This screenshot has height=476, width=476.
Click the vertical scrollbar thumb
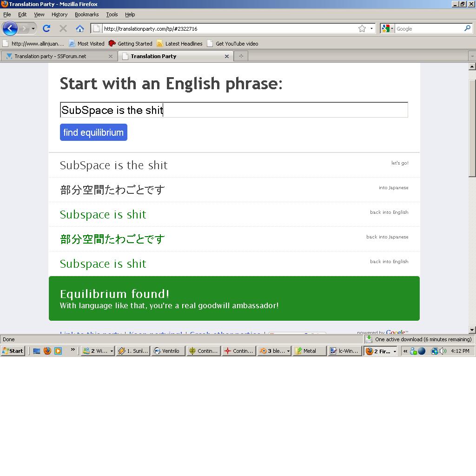coord(472,128)
